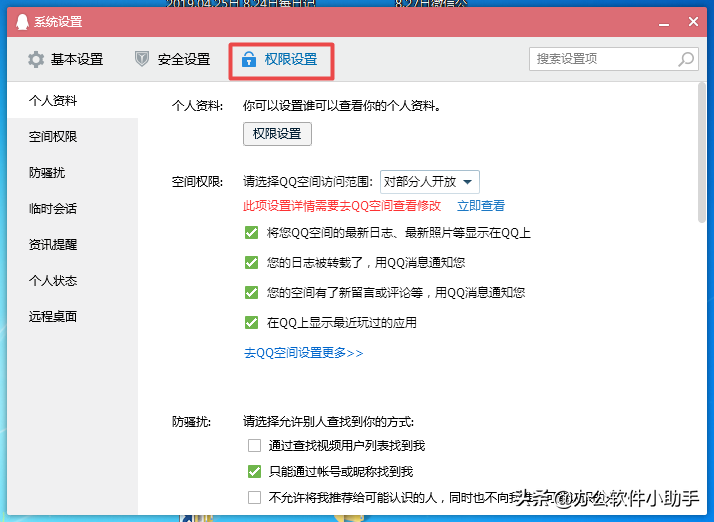Uncheck 在QQ上显示最近玩过的应用
The image size is (714, 522).
click(x=251, y=322)
